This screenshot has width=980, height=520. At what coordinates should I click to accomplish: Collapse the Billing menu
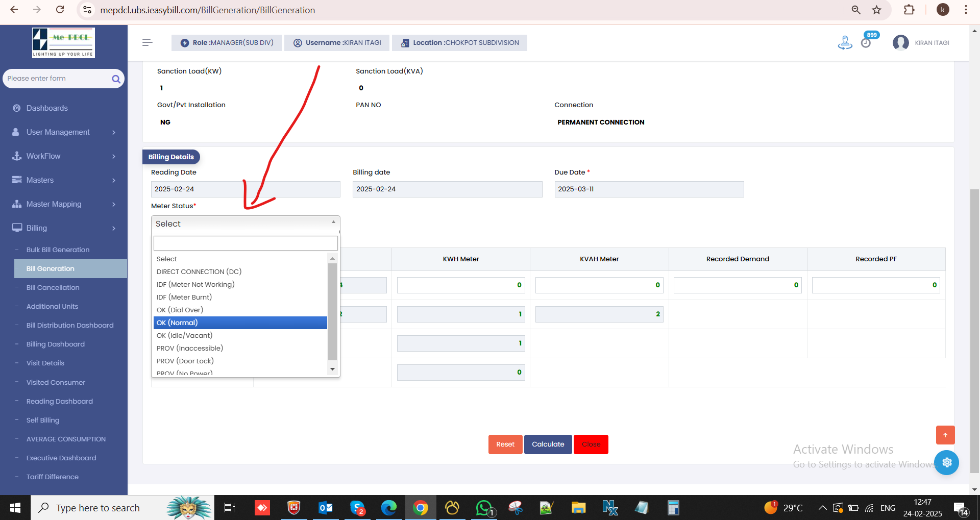[x=64, y=228]
